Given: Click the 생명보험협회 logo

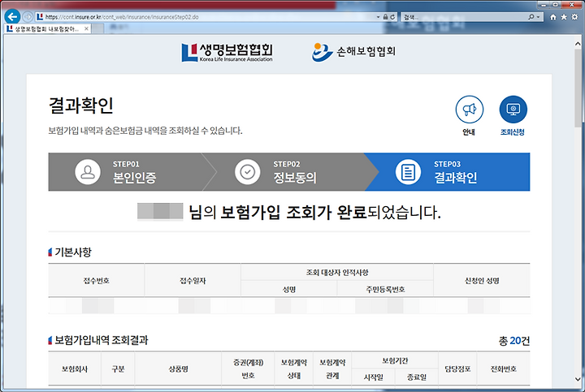Looking at the screenshot, I should pos(227,52).
